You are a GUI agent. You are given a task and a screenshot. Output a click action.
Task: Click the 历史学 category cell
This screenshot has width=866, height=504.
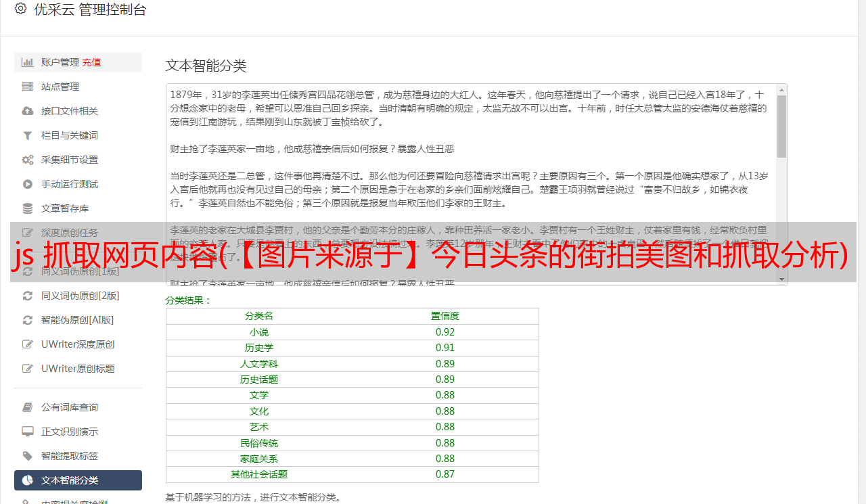point(258,348)
